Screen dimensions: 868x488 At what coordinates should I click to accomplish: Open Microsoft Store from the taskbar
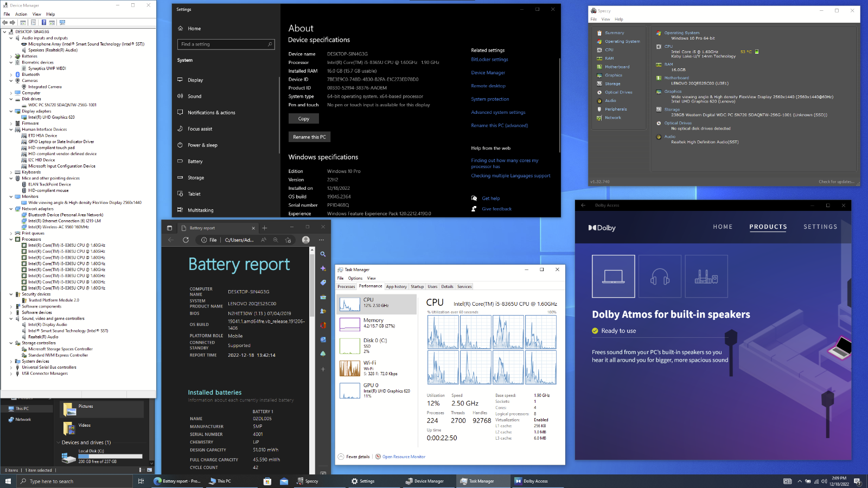[x=267, y=481]
